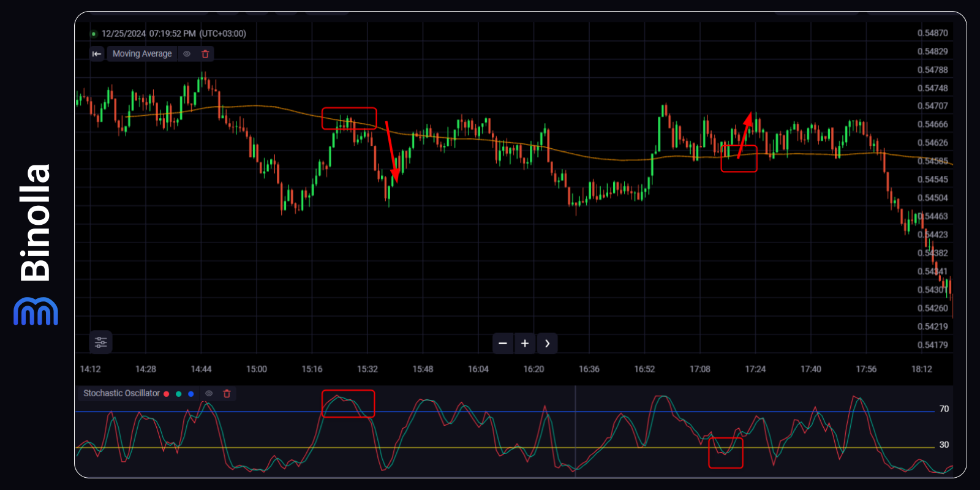Hide the Stochastic Oscillator using the eye icon
The height and width of the screenshot is (490, 980).
(209, 394)
